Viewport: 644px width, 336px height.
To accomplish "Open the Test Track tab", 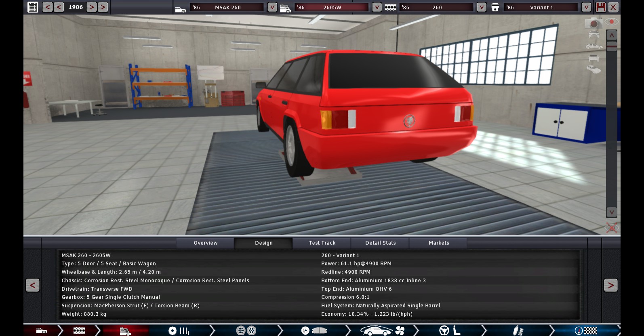I will point(322,243).
